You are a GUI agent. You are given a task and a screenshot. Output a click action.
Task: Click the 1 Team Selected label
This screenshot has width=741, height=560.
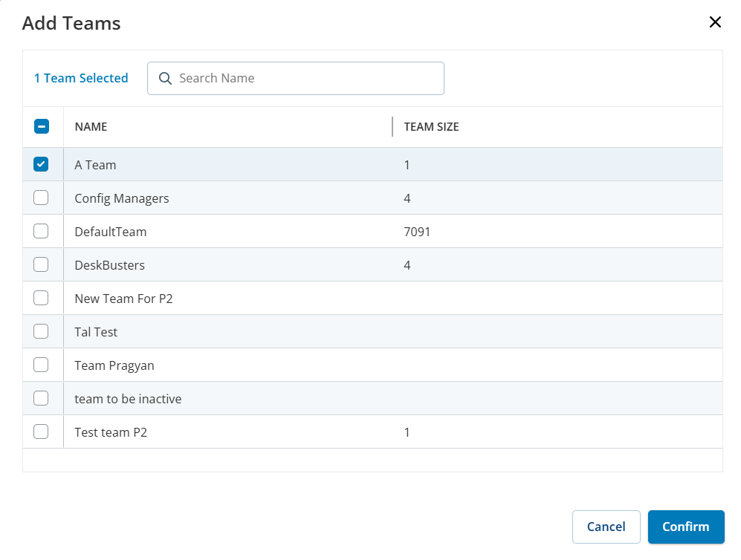pos(81,78)
